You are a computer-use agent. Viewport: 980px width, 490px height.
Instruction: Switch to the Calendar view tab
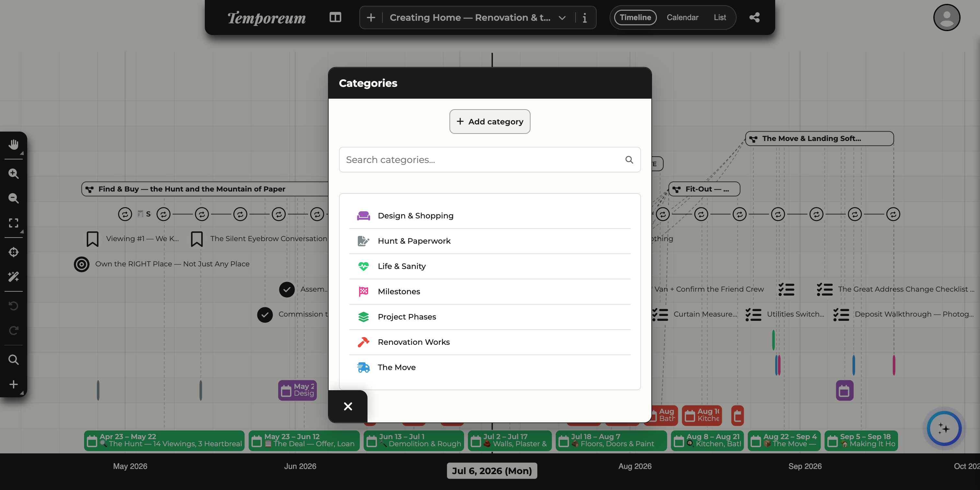[682, 17]
